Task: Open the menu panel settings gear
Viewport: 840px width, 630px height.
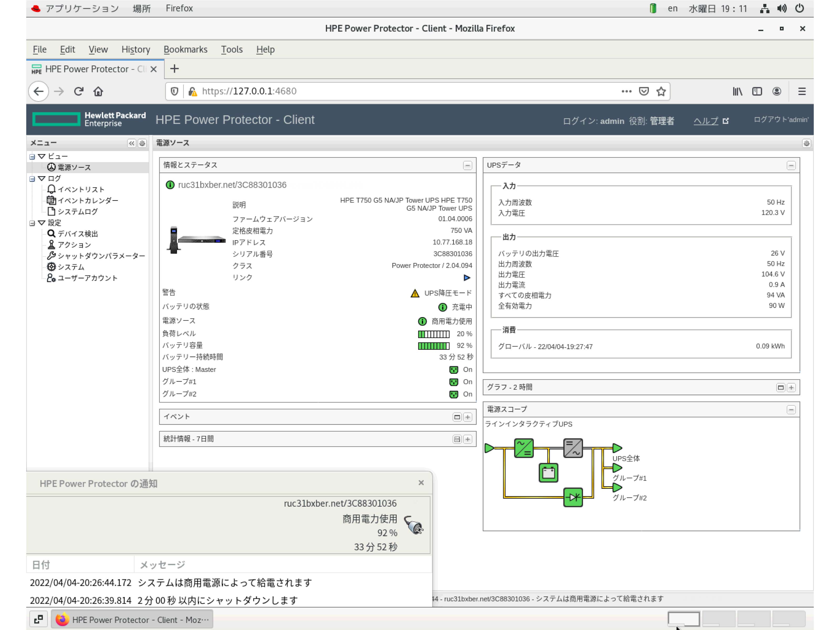Action: (x=142, y=143)
